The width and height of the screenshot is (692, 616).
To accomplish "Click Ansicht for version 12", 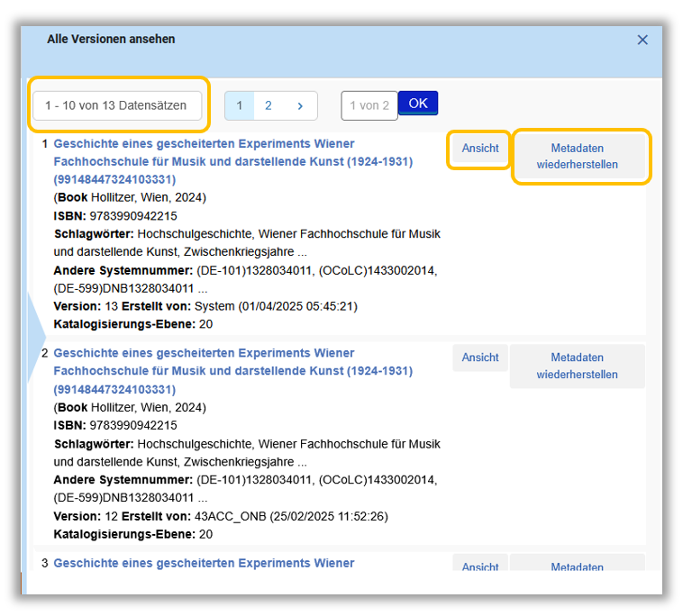I will pyautogui.click(x=480, y=358).
